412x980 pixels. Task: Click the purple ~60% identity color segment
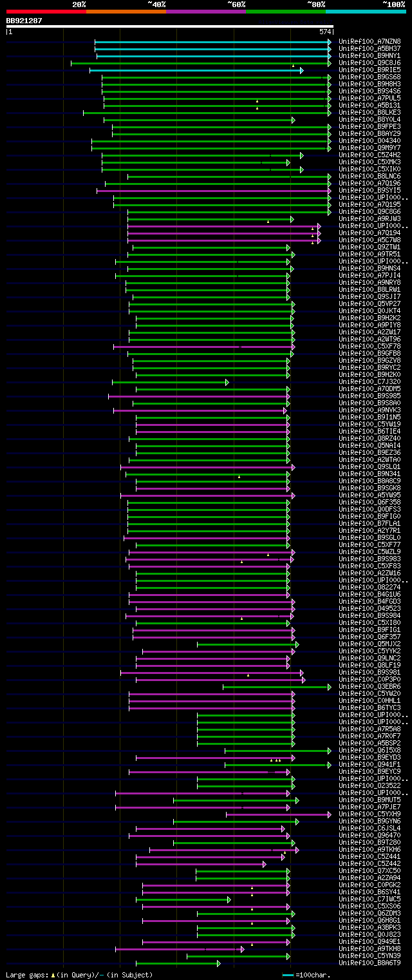tap(205, 11)
